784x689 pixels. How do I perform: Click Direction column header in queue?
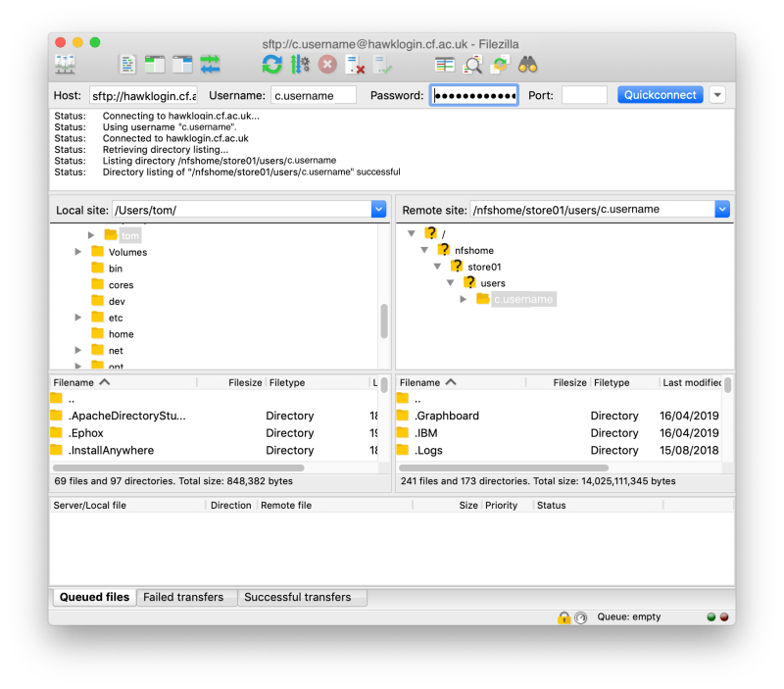231,506
